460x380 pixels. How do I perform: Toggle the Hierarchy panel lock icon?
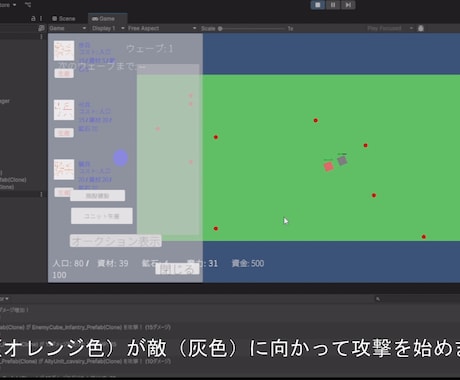coord(33,19)
